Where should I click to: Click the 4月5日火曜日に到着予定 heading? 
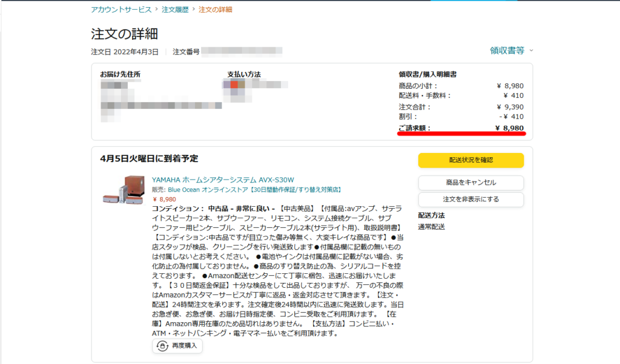point(149,158)
